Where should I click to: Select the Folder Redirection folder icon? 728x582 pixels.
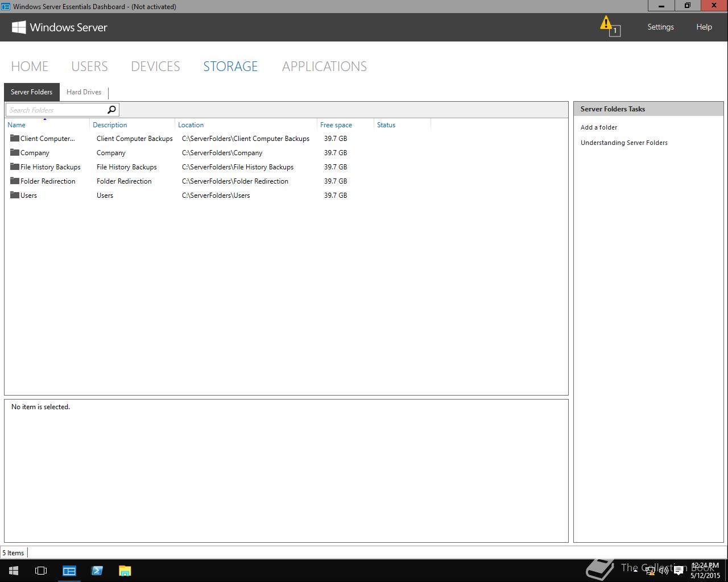(x=15, y=181)
